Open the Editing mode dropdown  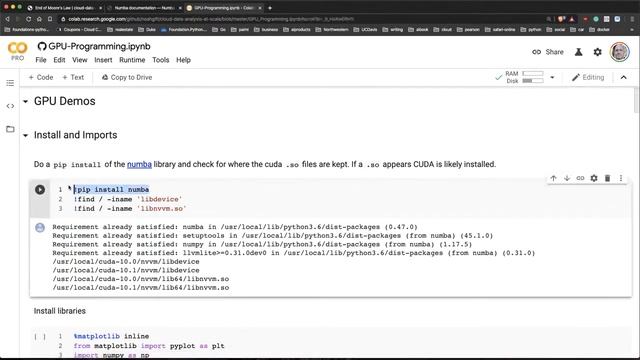point(588,77)
